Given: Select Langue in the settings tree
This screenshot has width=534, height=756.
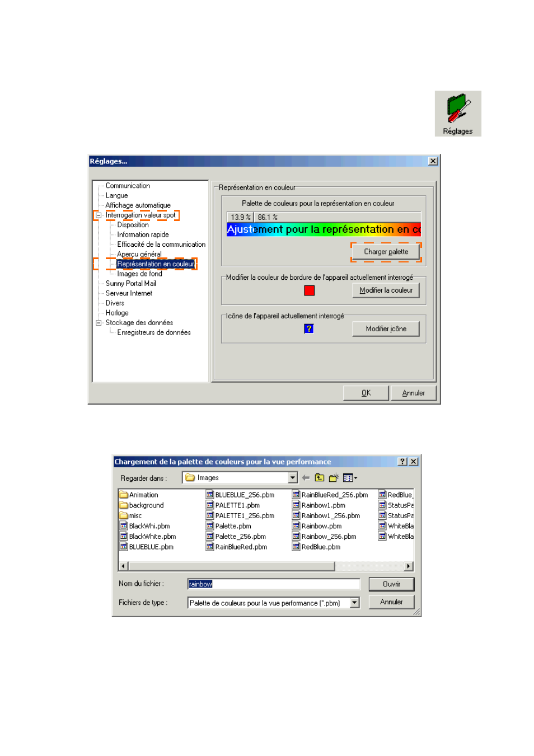Looking at the screenshot, I should [116, 196].
